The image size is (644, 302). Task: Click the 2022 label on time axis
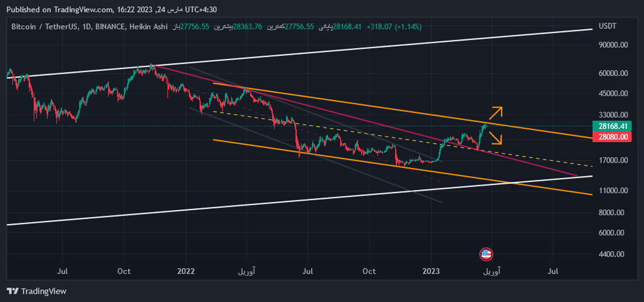point(186,271)
